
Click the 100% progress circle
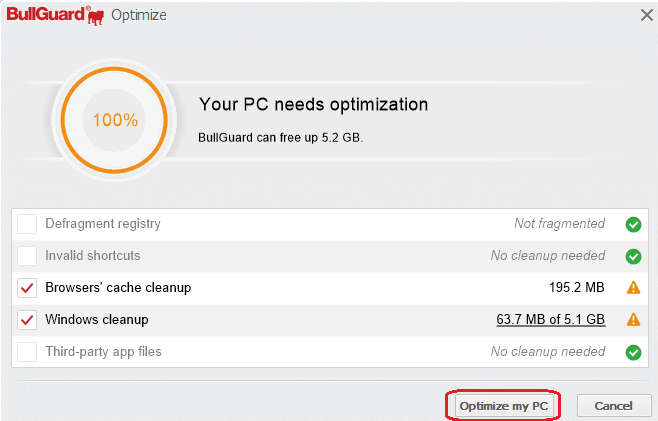pos(114,120)
